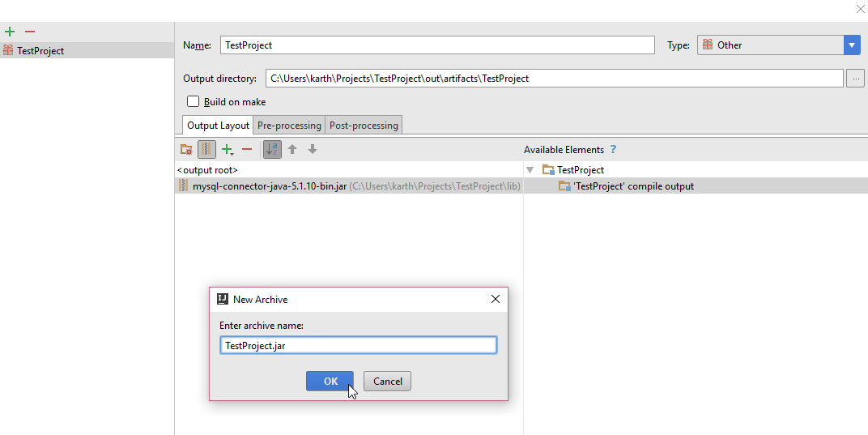Click the archive name text field

[358, 345]
